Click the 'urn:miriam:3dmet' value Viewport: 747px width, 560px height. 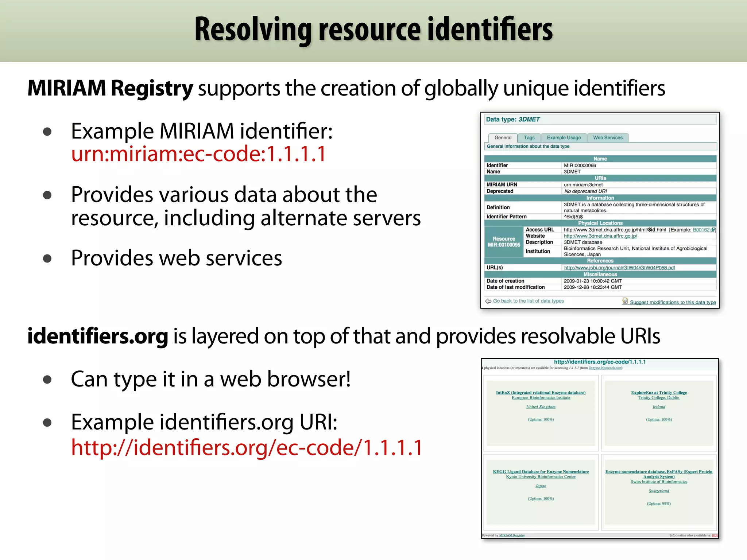583,185
